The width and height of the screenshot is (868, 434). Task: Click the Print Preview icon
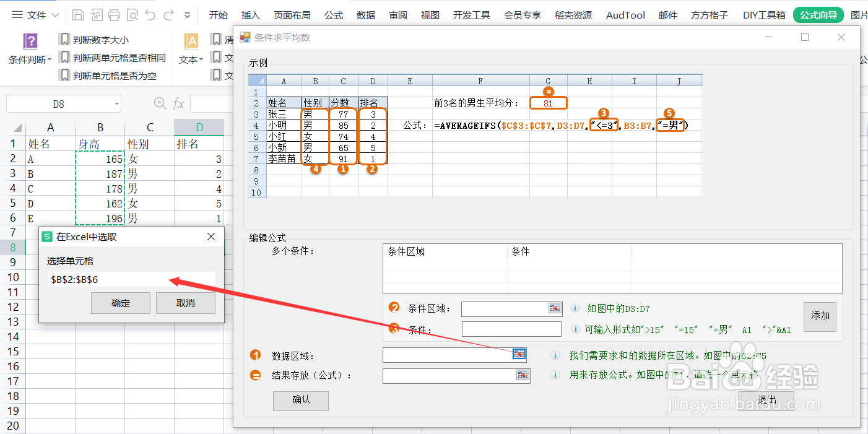point(132,14)
